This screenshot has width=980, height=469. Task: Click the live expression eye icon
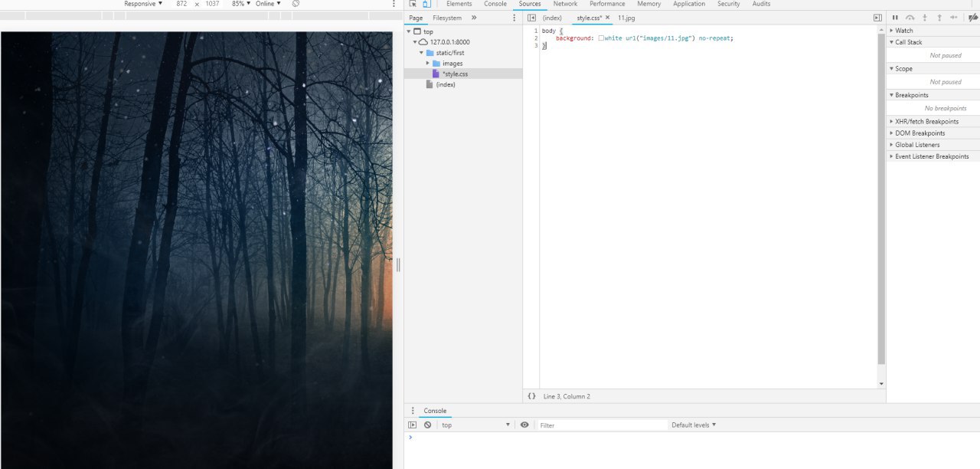[524, 425]
